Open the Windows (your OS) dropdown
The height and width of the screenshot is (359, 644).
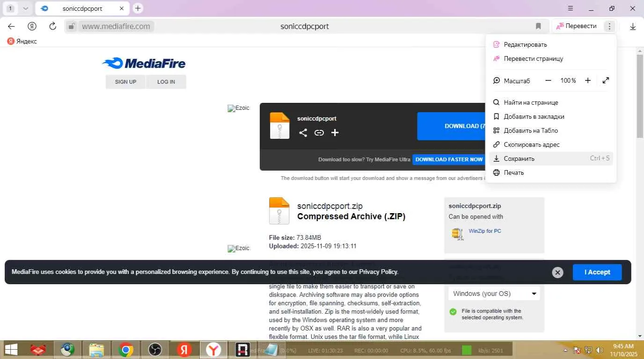point(494,294)
